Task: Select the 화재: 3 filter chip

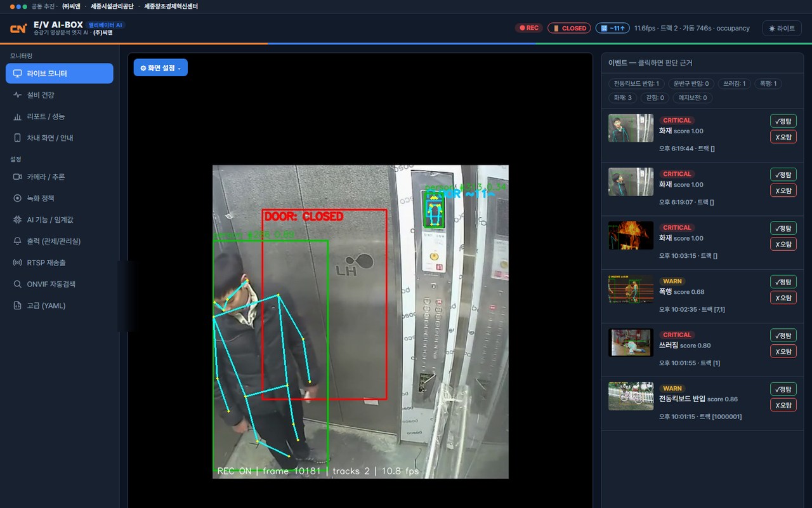Action: click(x=622, y=98)
